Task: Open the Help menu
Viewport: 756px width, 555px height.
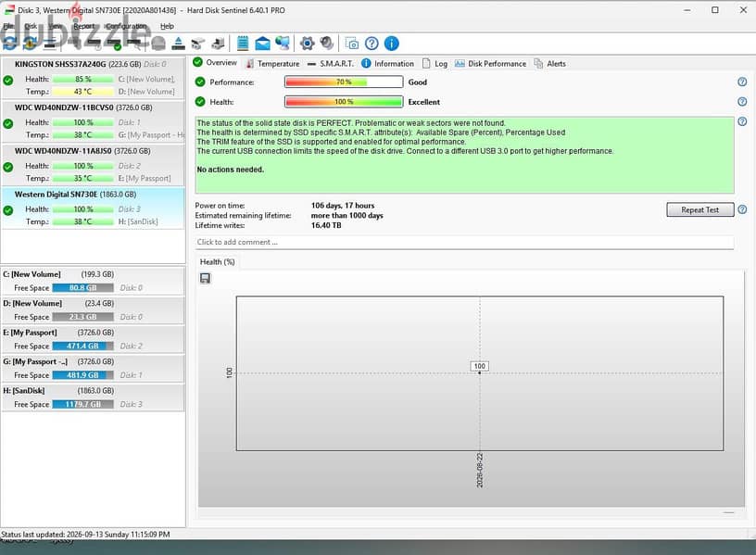Action: [x=167, y=26]
